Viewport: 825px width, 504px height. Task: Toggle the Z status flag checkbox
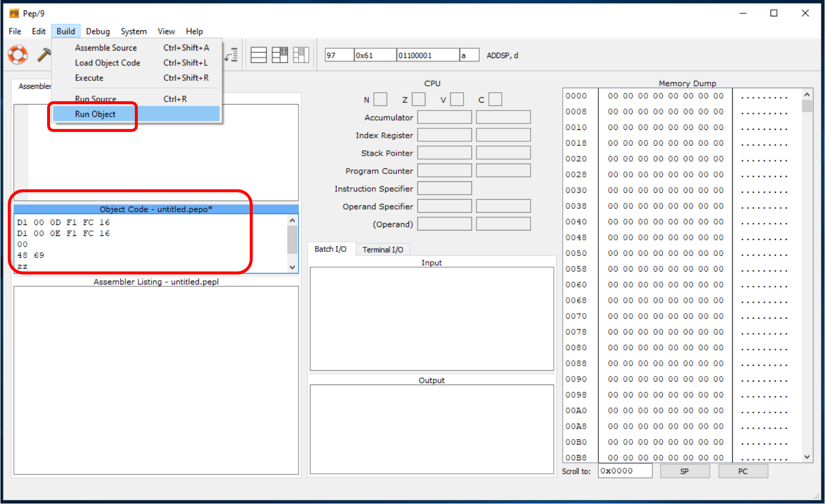419,100
